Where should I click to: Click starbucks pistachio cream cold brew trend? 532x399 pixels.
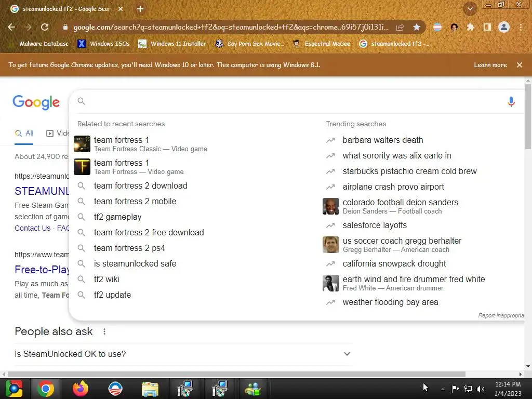[409, 171]
